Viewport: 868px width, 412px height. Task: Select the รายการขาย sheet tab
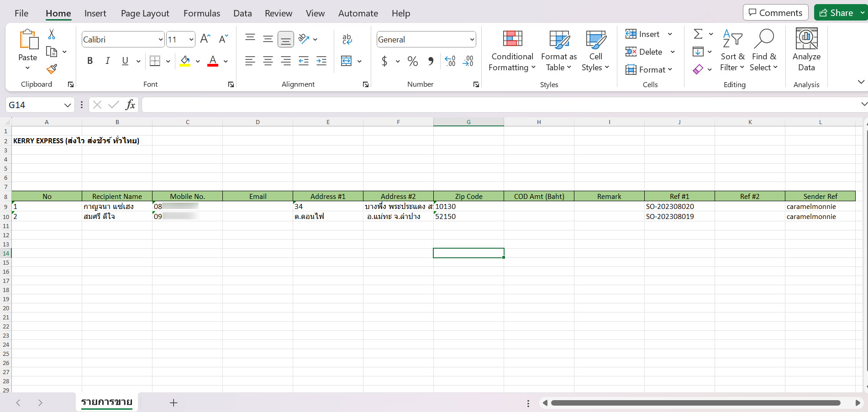107,402
